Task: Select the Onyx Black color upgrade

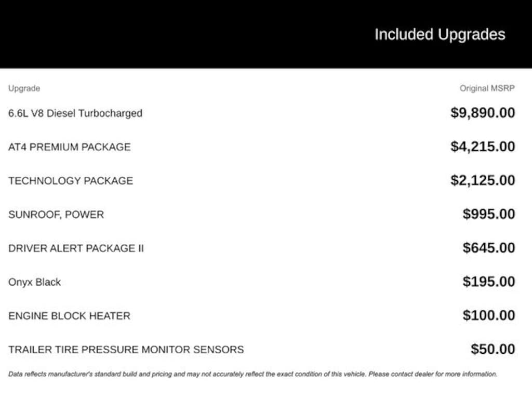Action: pos(35,282)
